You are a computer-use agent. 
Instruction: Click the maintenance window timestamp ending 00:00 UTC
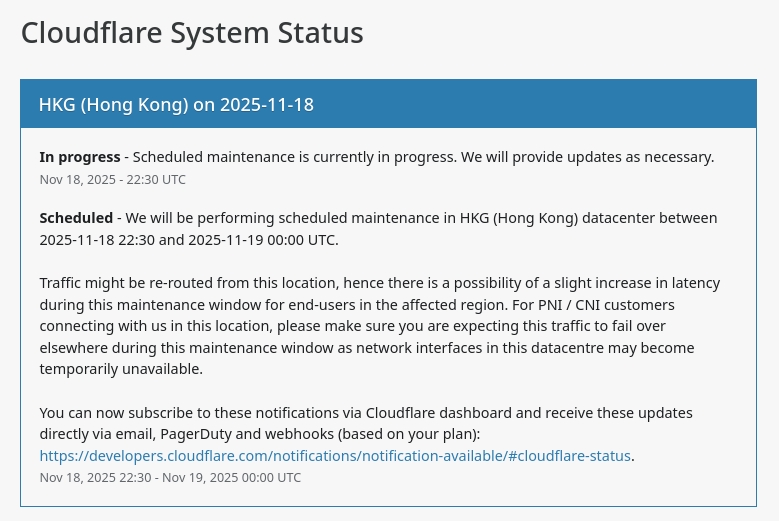click(x=170, y=478)
